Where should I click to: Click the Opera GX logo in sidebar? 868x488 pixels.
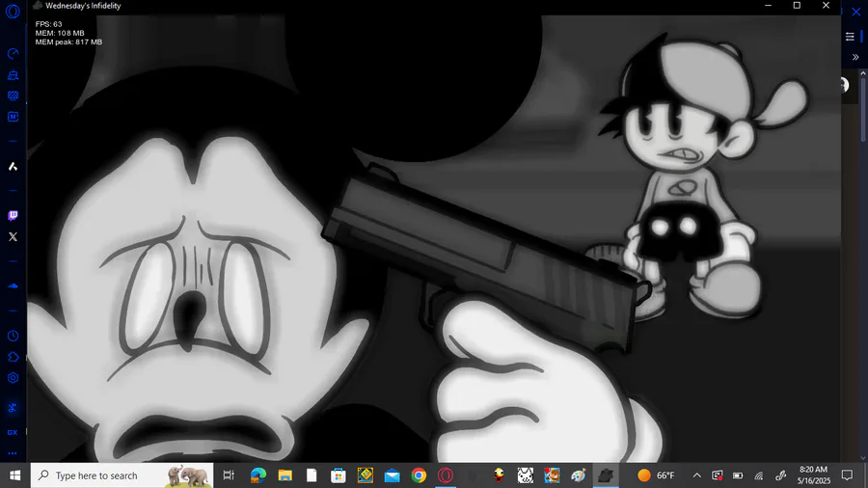coord(13,12)
